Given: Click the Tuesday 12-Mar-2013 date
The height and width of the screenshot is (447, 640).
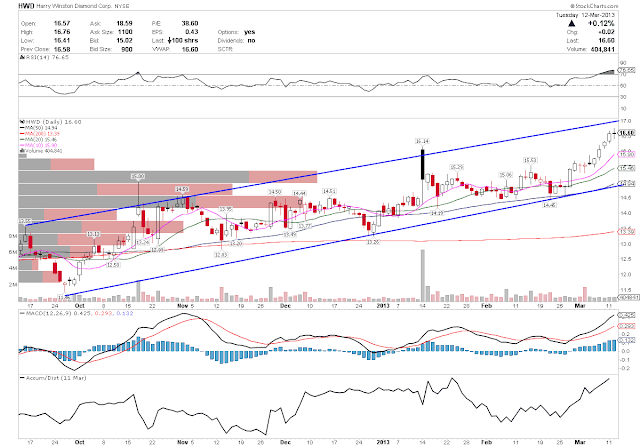Looking at the screenshot, I should click(x=585, y=15).
